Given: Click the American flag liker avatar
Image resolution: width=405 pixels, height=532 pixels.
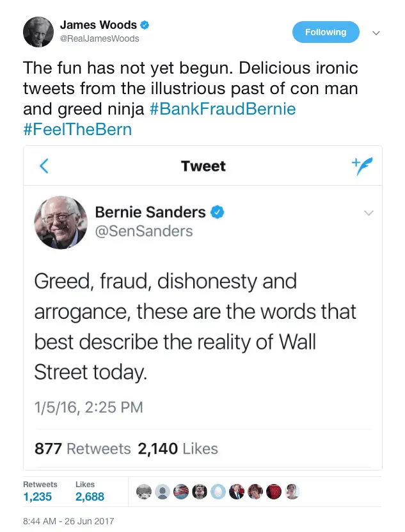Looking at the screenshot, I should (181, 491).
